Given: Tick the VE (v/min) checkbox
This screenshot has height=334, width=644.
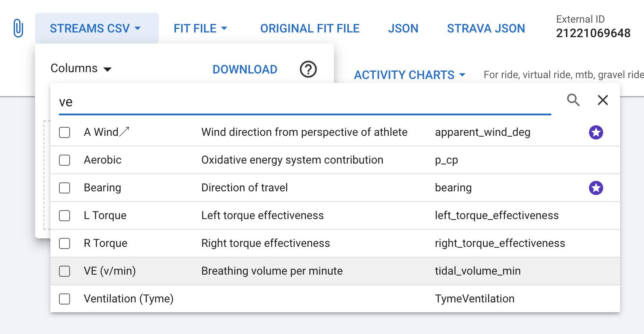Looking at the screenshot, I should 64,271.
